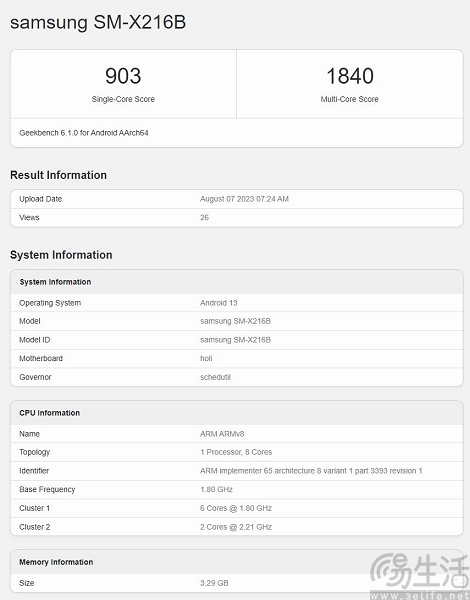Click the Model row label
The height and width of the screenshot is (600, 470).
tap(30, 321)
